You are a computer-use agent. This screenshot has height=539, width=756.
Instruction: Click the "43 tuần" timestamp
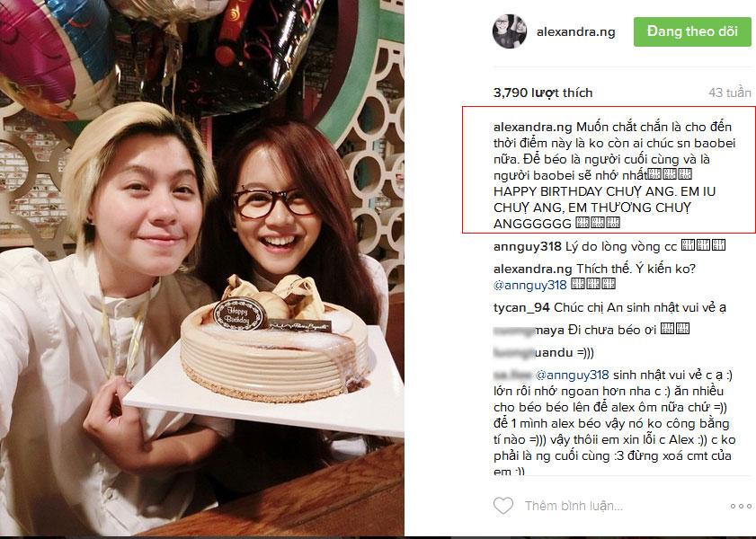coord(730,93)
